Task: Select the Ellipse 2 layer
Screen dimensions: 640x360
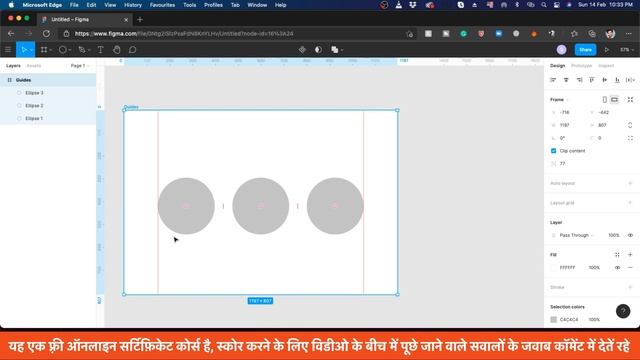Action: (x=48, y=106)
